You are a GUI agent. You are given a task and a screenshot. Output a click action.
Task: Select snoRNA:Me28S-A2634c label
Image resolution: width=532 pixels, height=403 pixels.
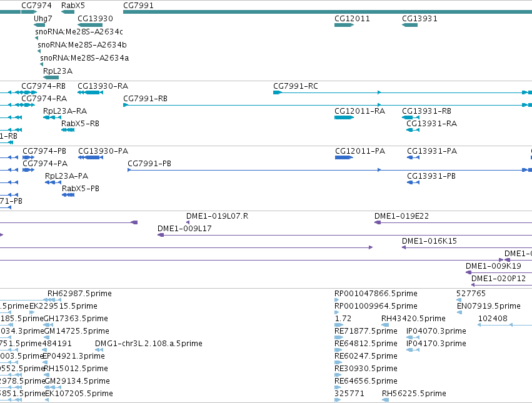point(79,31)
